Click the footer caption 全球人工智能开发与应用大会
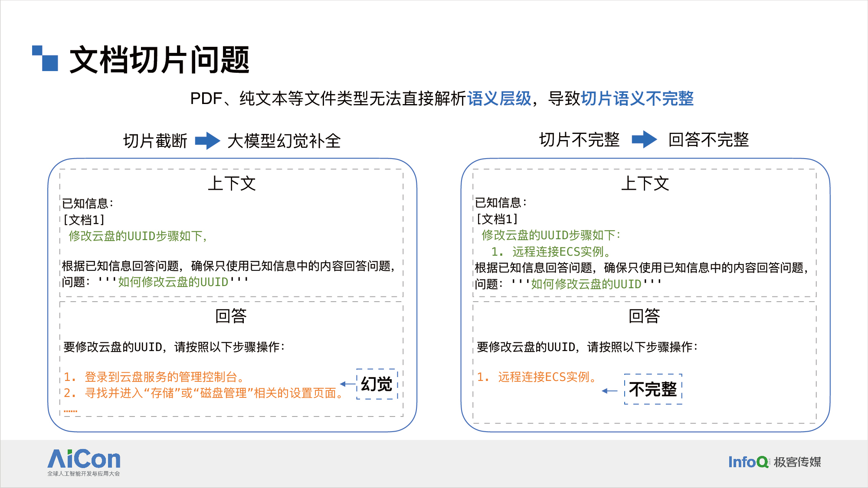This screenshot has width=868, height=488. coord(84,474)
